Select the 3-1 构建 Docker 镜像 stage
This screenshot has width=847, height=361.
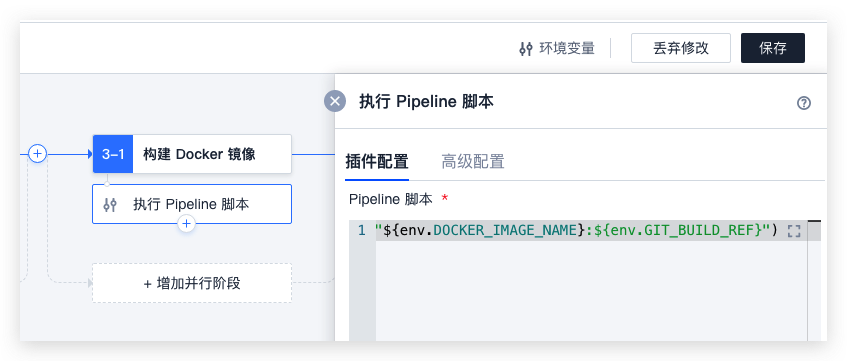click(192, 154)
